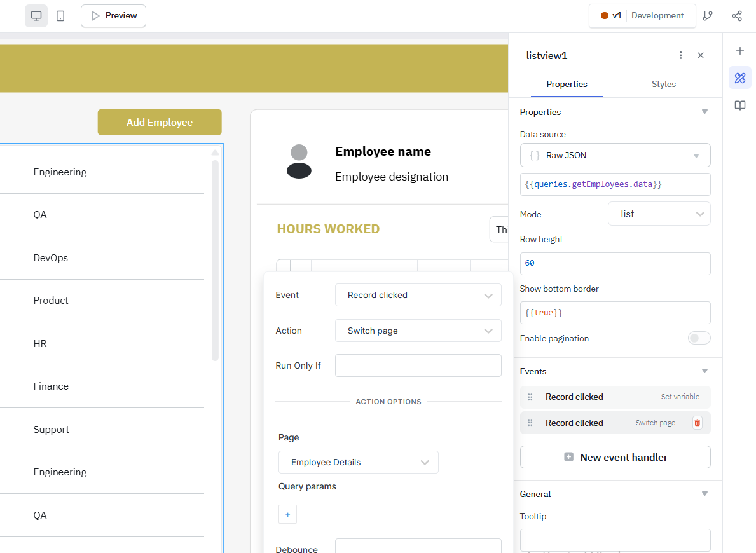Collapse the Events section
Screen dimensions: 756x553
coord(704,371)
